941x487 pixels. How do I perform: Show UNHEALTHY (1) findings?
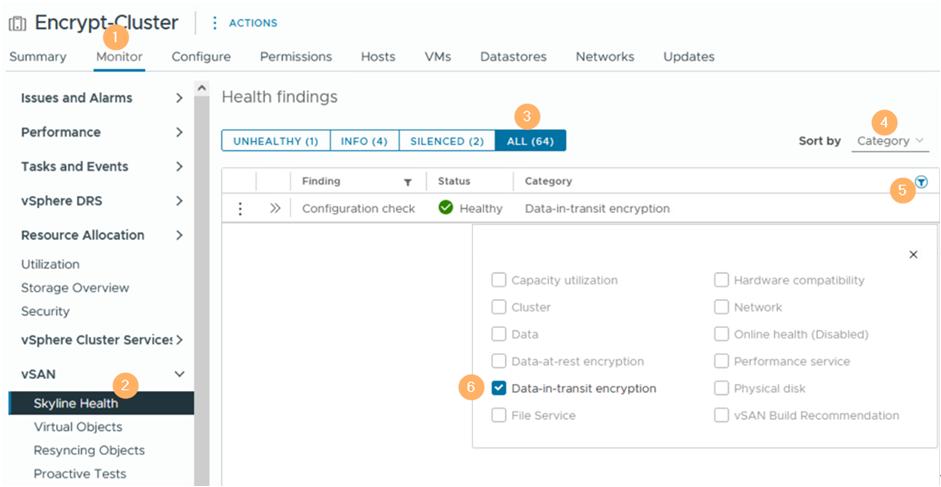click(x=275, y=141)
